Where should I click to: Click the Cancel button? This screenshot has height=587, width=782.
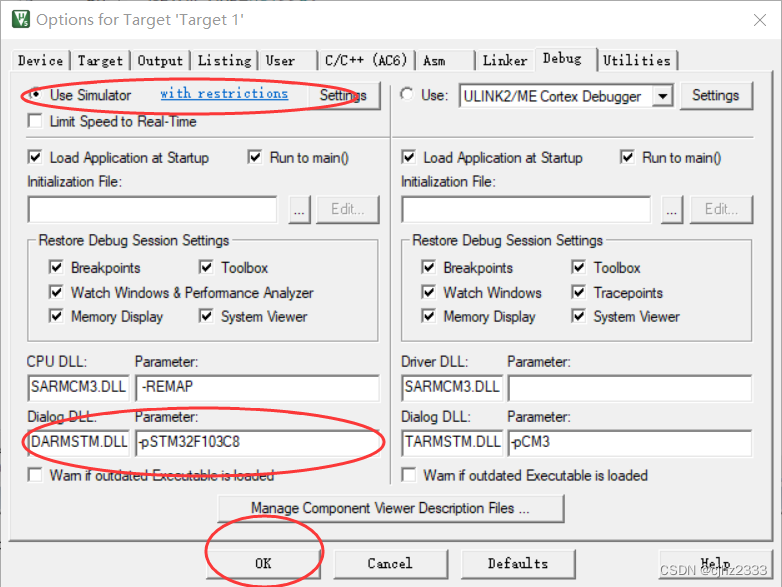391,564
